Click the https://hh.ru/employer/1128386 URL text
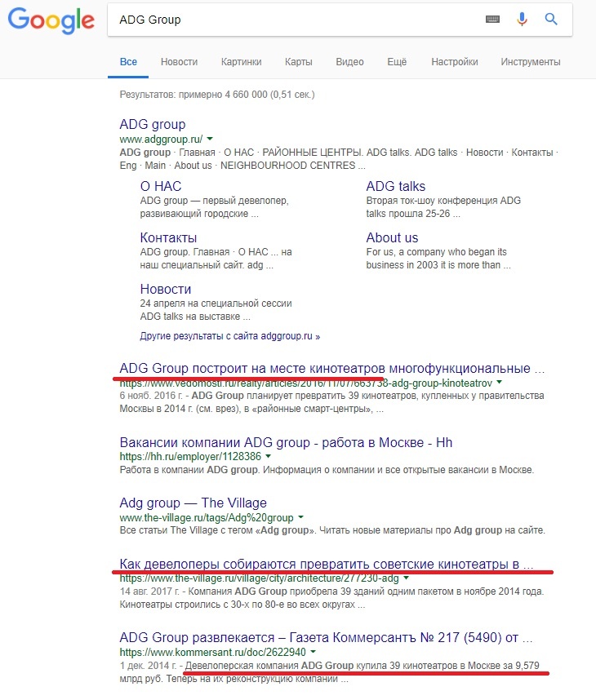This screenshot has height=700, width=596. click(x=190, y=456)
